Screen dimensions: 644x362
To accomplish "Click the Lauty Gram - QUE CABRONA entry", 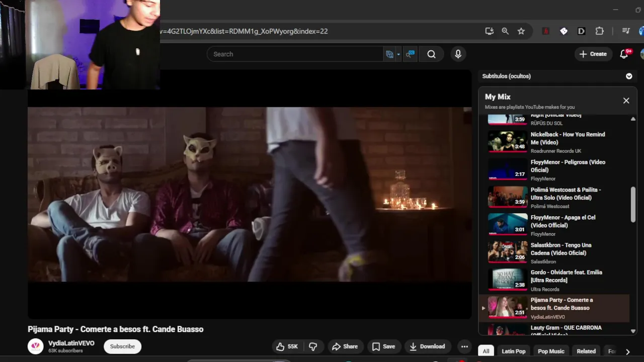I will pos(554,330).
